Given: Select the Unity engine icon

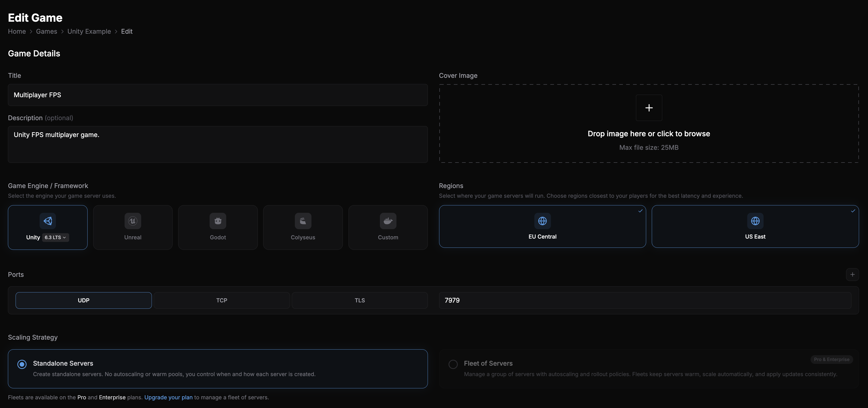Looking at the screenshot, I should 48,221.
